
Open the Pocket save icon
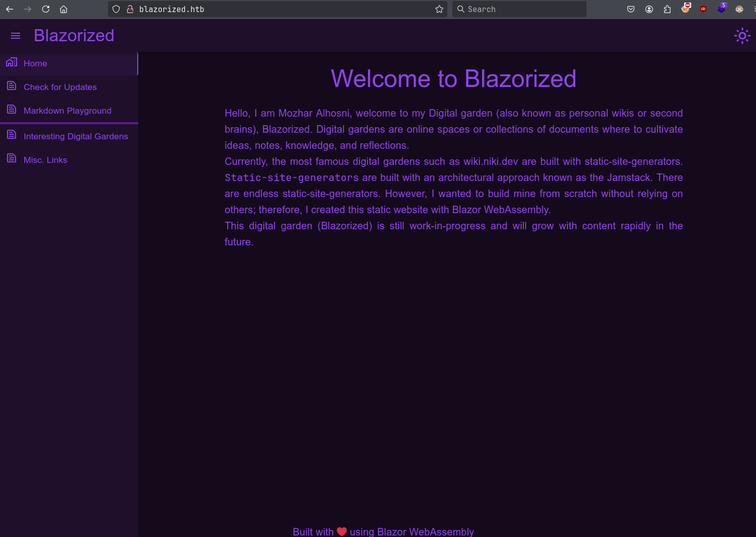pos(631,9)
